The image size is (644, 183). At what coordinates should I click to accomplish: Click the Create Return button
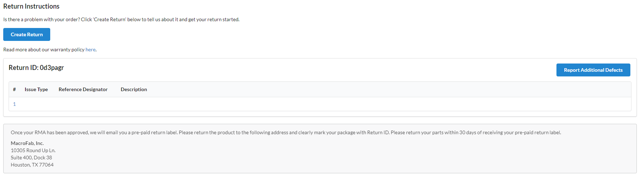click(27, 34)
